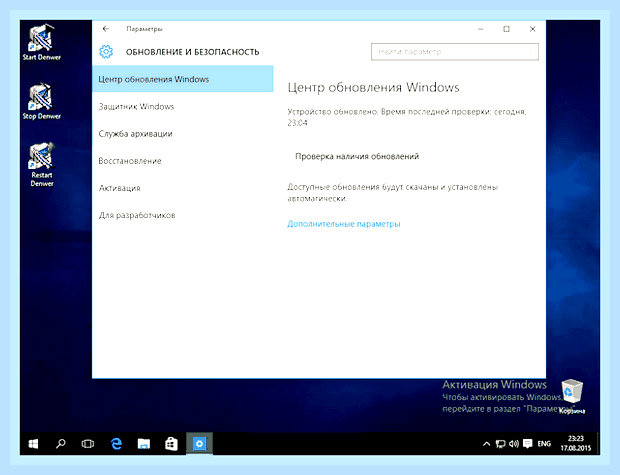Open the volume speaker tray icon
620x475 pixels.
(x=514, y=444)
